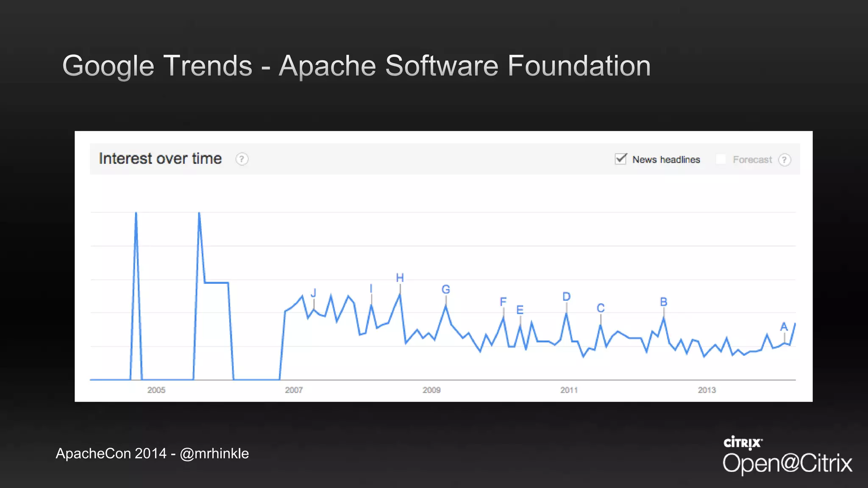868x488 pixels.
Task: Select news headline marker D
Action: pos(567,297)
